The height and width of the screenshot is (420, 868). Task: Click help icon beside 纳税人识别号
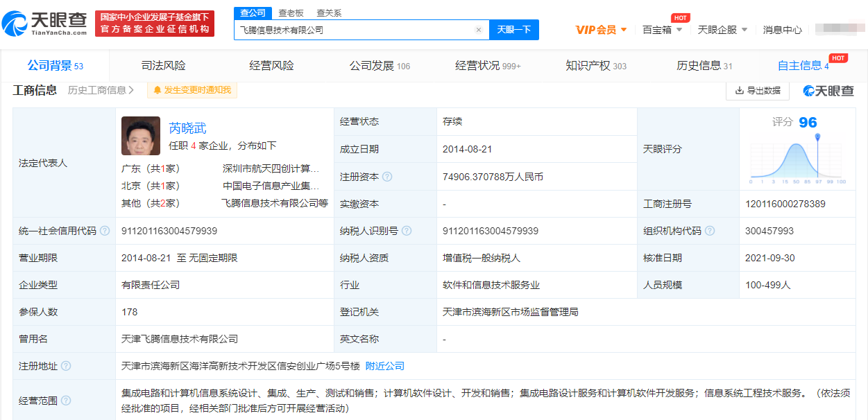[x=407, y=231]
